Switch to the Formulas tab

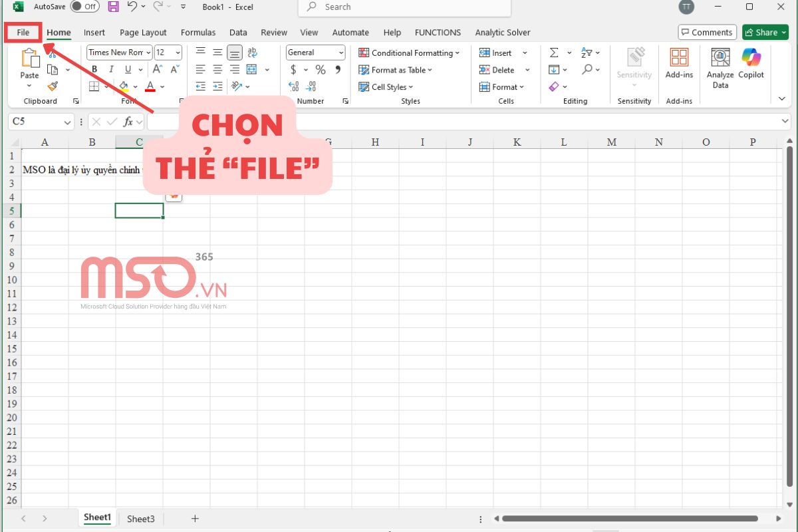pyautogui.click(x=198, y=32)
